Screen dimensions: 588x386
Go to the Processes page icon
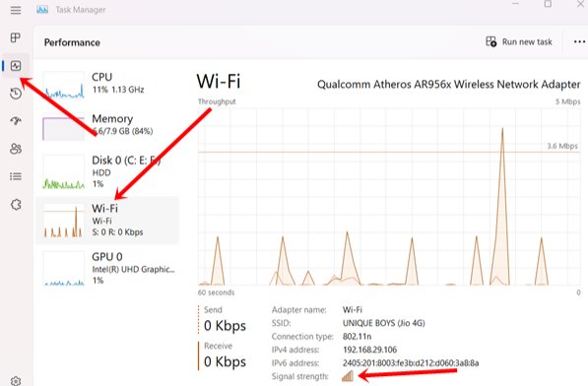[16, 37]
